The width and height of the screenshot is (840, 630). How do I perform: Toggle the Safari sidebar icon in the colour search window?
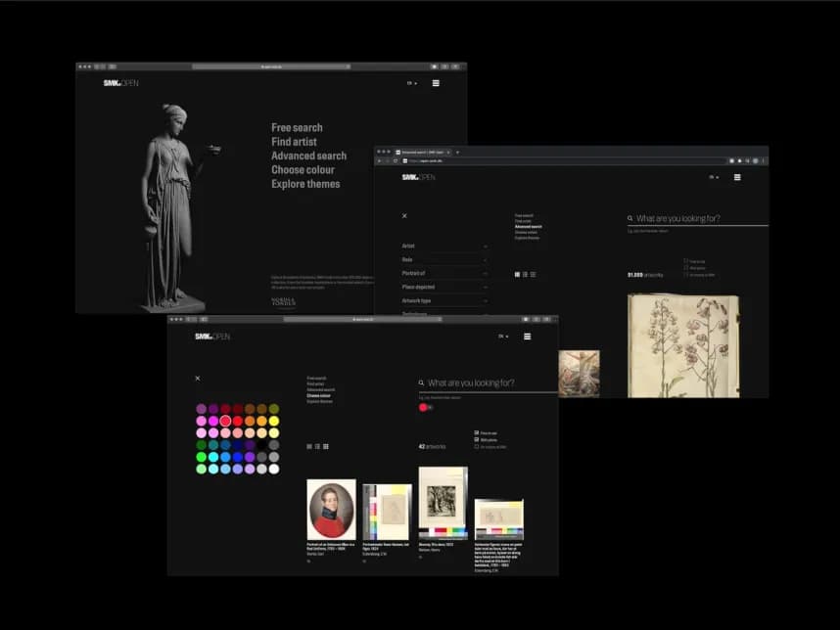point(204,320)
